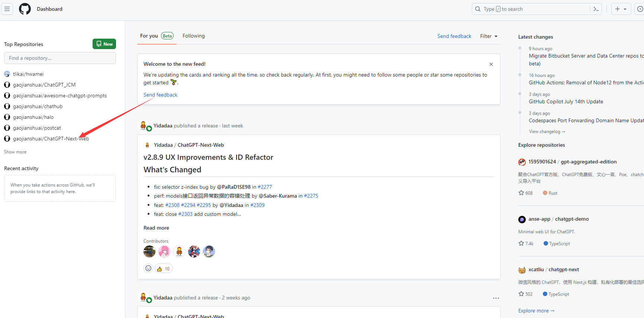The height and width of the screenshot is (318, 644).
Task: Open the create new plus dropdown
Action: [x=621, y=9]
